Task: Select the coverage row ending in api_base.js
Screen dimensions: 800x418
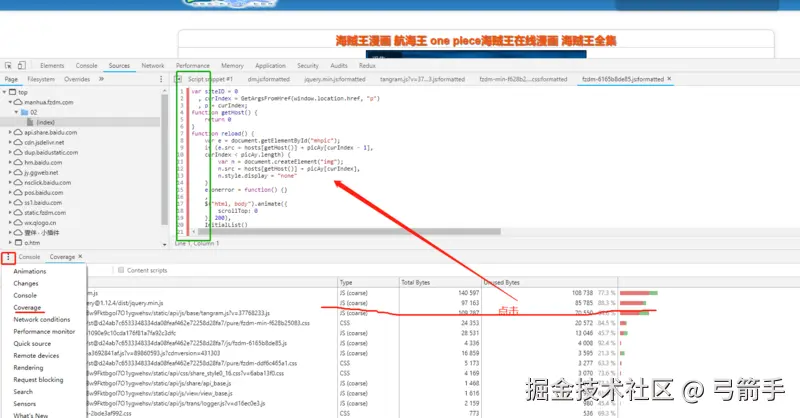Action: pyautogui.click(x=352, y=383)
